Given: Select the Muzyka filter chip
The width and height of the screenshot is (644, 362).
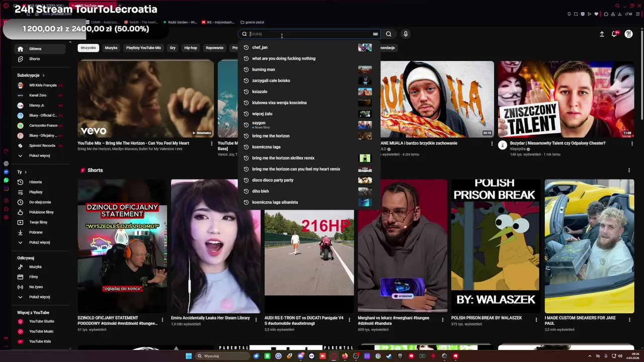Looking at the screenshot, I should (x=111, y=48).
